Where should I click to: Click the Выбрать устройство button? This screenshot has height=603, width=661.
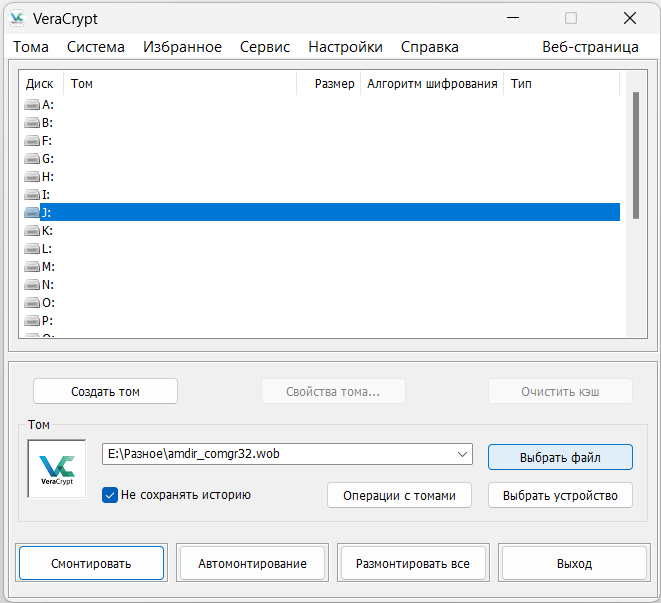pos(560,495)
